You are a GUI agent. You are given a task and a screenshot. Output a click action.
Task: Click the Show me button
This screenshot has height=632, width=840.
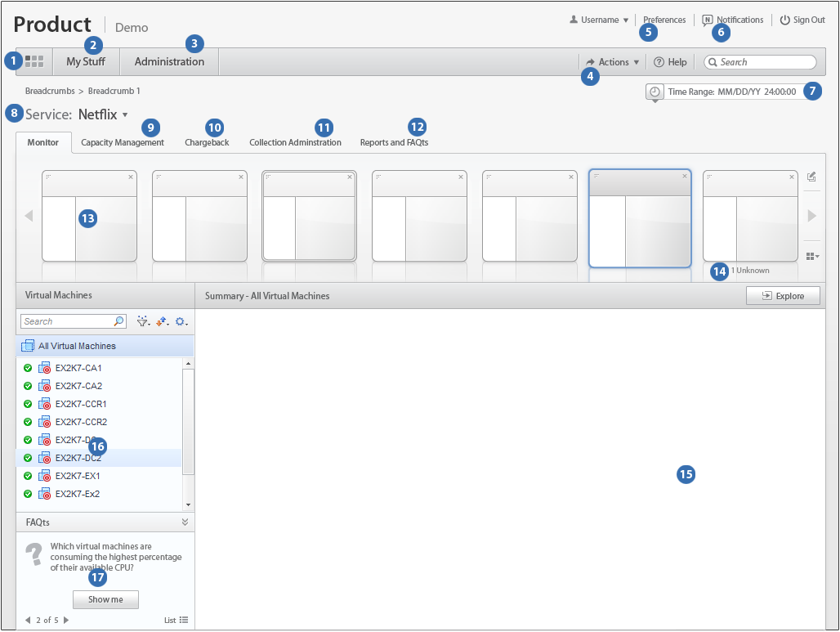tap(105, 600)
